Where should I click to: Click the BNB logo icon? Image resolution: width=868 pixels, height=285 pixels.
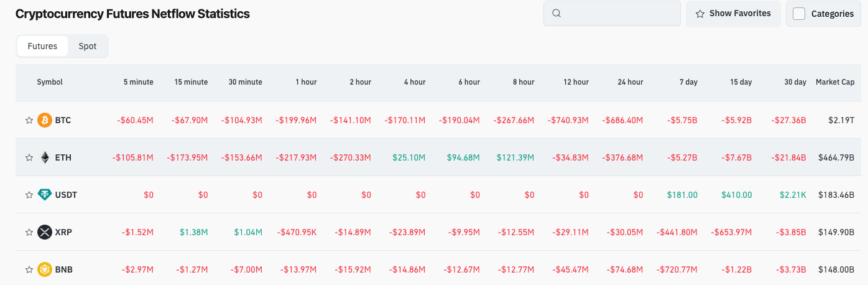click(x=45, y=269)
